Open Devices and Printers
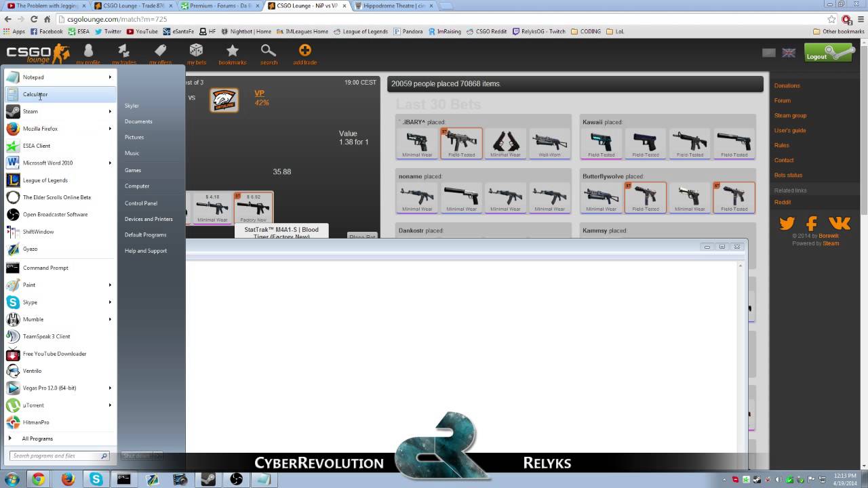The height and width of the screenshot is (488, 868). coord(149,219)
